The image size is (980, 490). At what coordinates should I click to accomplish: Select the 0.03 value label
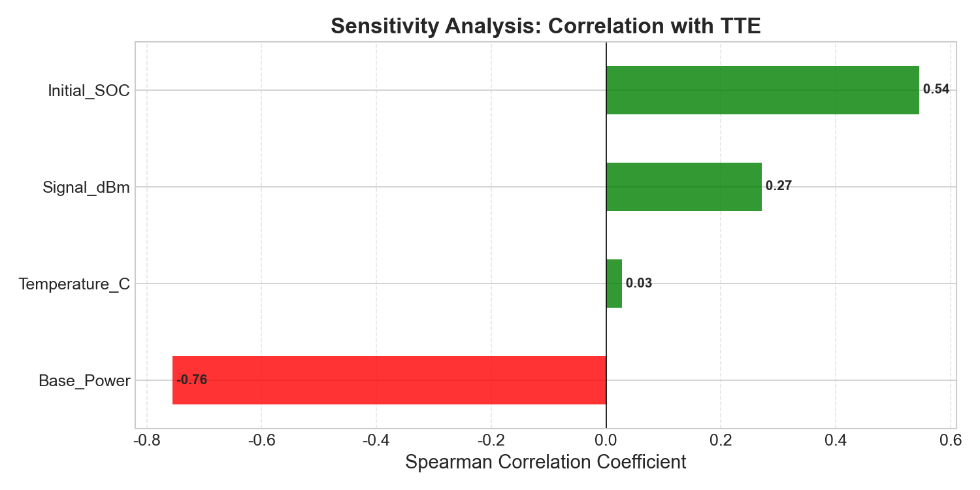[x=639, y=284]
